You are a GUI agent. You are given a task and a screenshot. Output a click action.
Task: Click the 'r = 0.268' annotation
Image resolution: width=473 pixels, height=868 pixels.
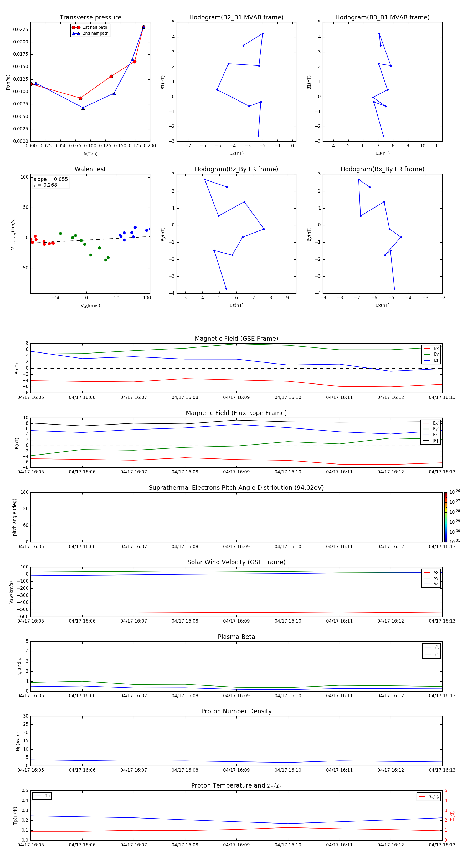[45, 185]
